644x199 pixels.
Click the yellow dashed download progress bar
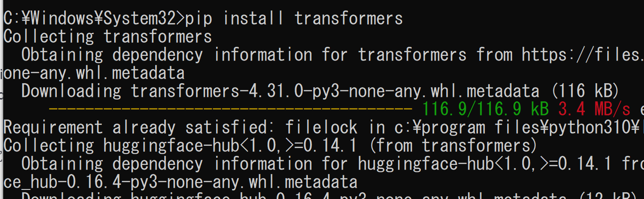coord(230,109)
